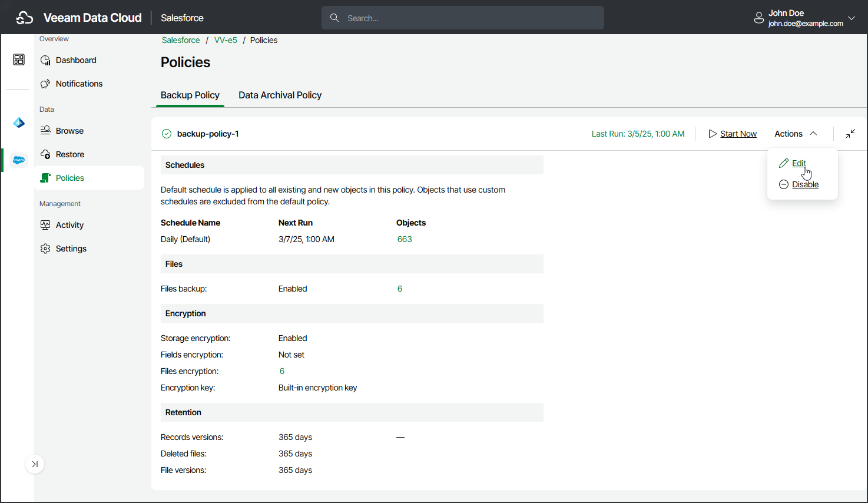
Task: Open Dashboard in the sidebar
Action: coord(89,60)
